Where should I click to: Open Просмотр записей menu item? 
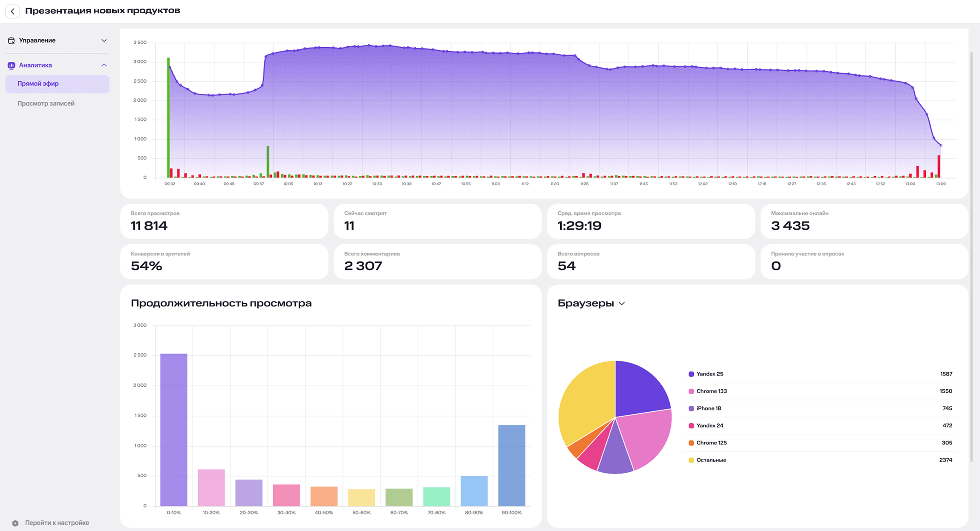click(46, 103)
